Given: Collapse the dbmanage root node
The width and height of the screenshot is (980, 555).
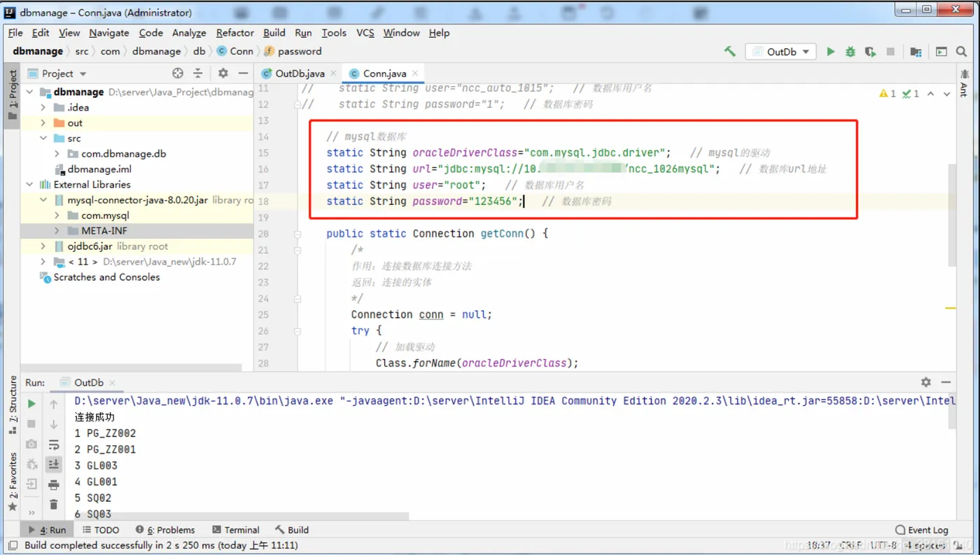Looking at the screenshot, I should point(29,92).
